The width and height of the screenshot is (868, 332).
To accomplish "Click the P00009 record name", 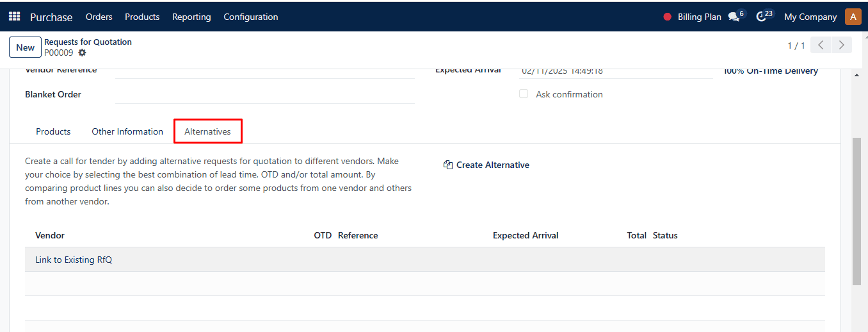I will click(59, 53).
